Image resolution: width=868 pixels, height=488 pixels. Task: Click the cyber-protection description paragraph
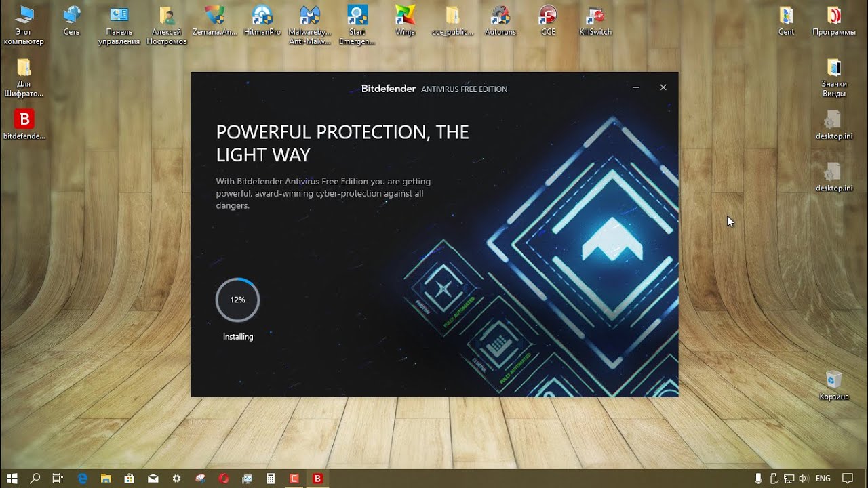tap(323, 193)
